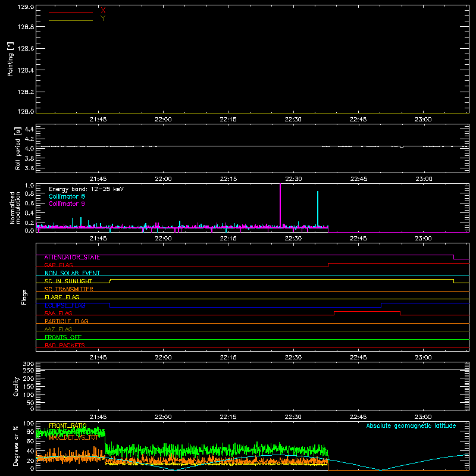Click the NON_SOLAR_EVENT flag label
Screen dimensions: 476x476
coord(72,273)
